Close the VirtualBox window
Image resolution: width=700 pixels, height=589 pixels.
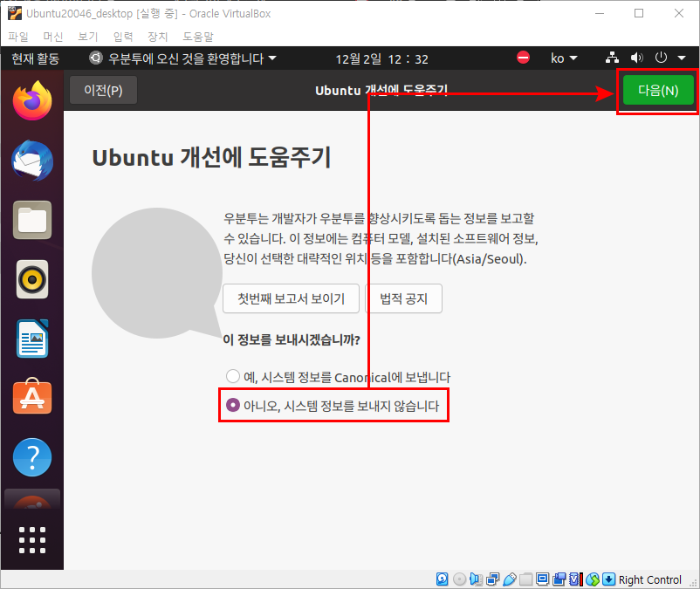679,13
